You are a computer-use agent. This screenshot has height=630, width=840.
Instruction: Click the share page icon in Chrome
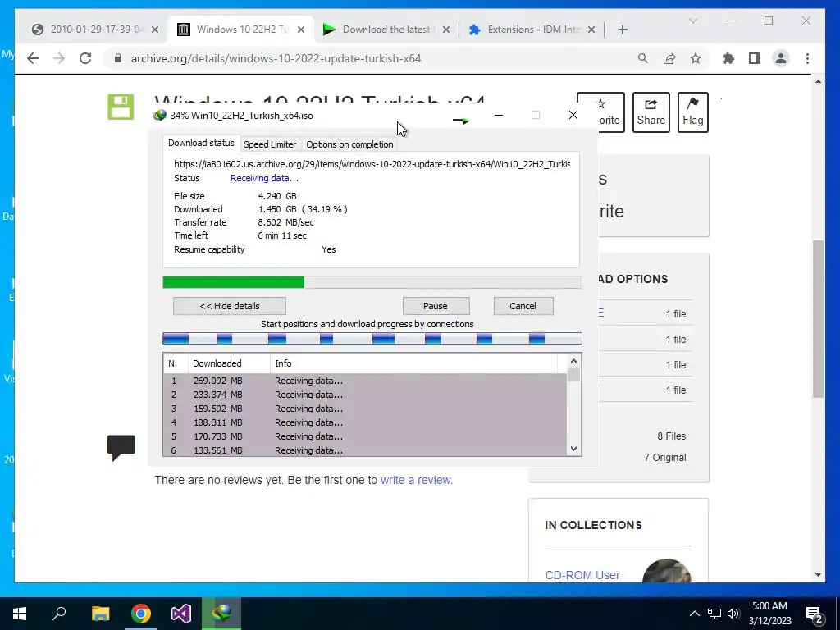(669, 58)
